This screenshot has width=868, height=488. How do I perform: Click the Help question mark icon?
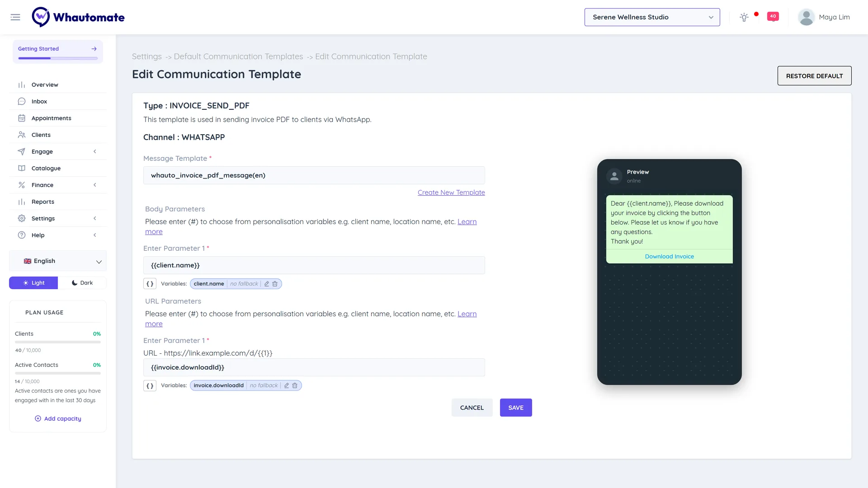[x=22, y=235]
